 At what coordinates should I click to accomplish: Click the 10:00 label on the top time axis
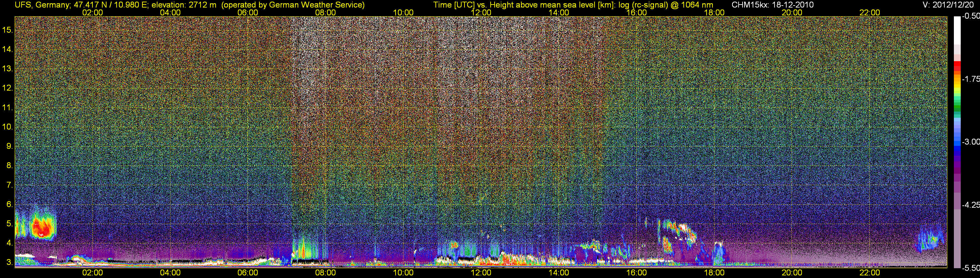tap(403, 12)
